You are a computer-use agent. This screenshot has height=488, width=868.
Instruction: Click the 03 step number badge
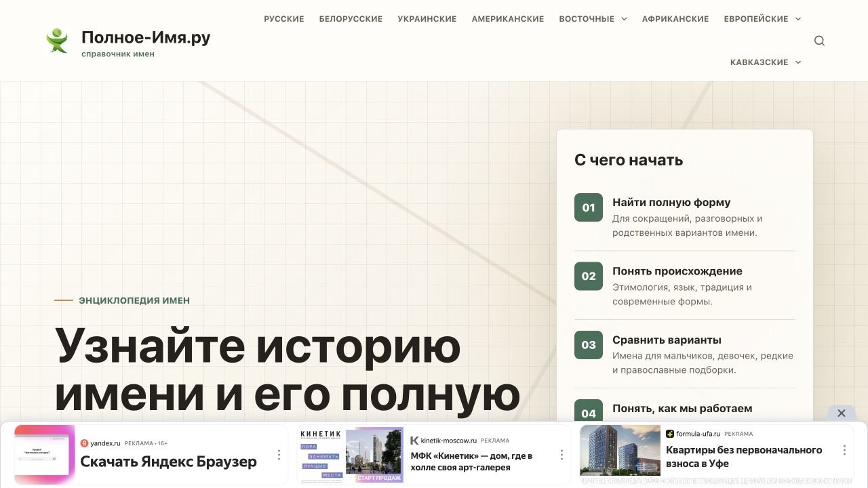tap(589, 345)
